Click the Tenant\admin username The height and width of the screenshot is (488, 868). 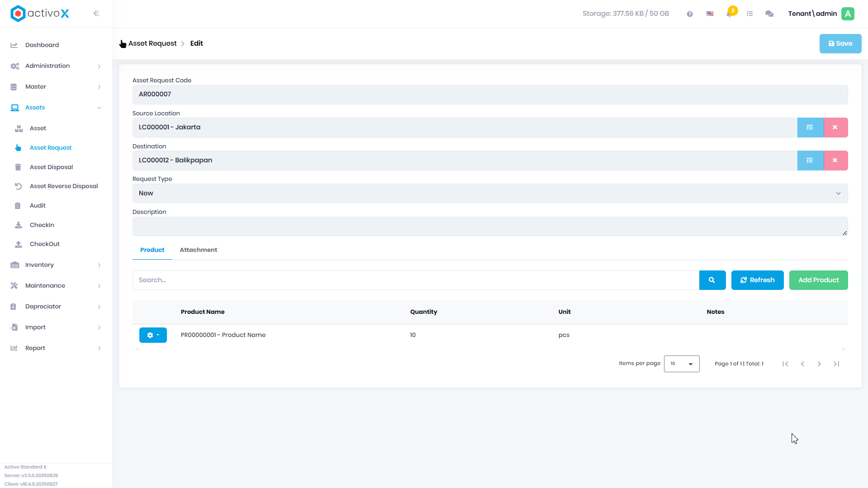tap(813, 14)
